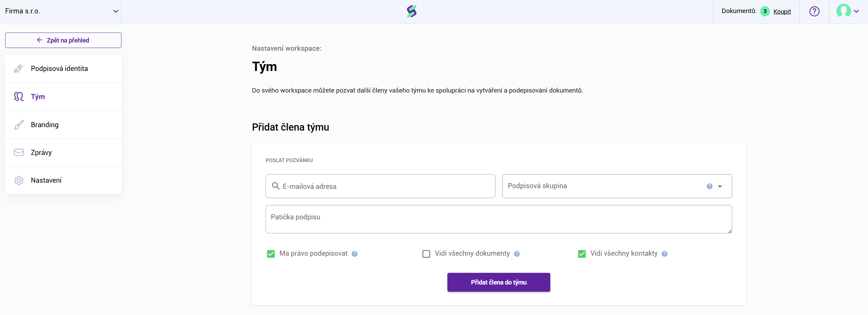Expand the user account menu chevron
Image resolution: width=868 pixels, height=315 pixels.
tap(856, 11)
